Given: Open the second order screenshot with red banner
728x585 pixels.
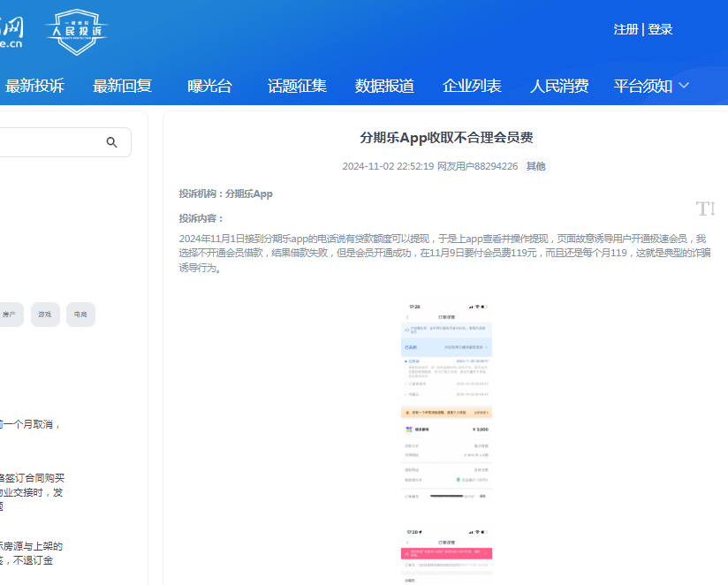Looking at the screenshot, I should pos(446,555).
